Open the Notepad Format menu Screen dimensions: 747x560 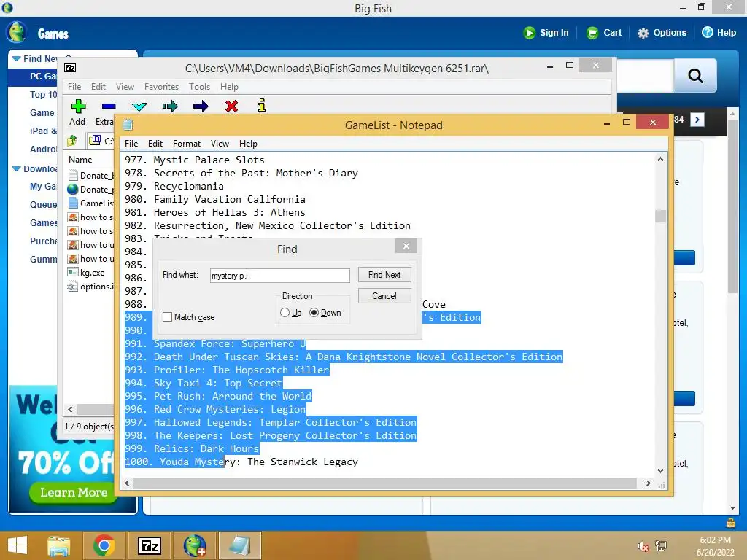tap(187, 144)
